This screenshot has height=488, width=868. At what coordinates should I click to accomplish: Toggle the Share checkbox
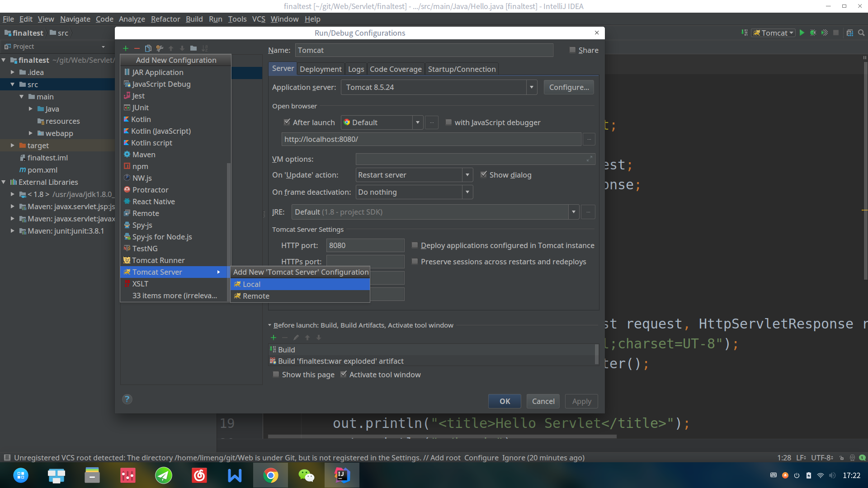(572, 50)
